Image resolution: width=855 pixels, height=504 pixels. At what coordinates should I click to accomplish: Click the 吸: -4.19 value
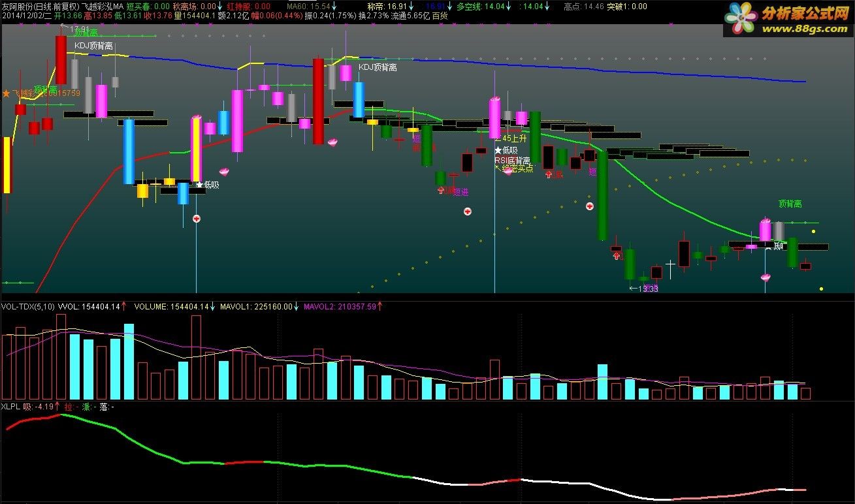coord(37,406)
